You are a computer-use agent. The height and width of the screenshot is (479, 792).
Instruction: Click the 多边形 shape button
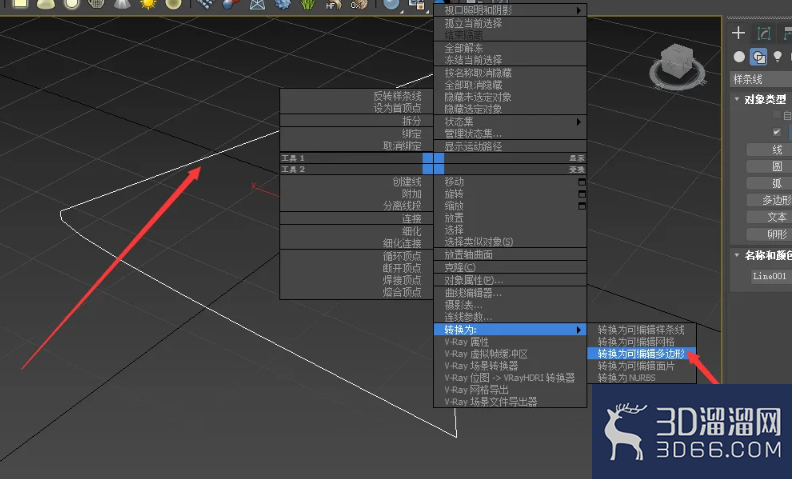click(x=769, y=200)
